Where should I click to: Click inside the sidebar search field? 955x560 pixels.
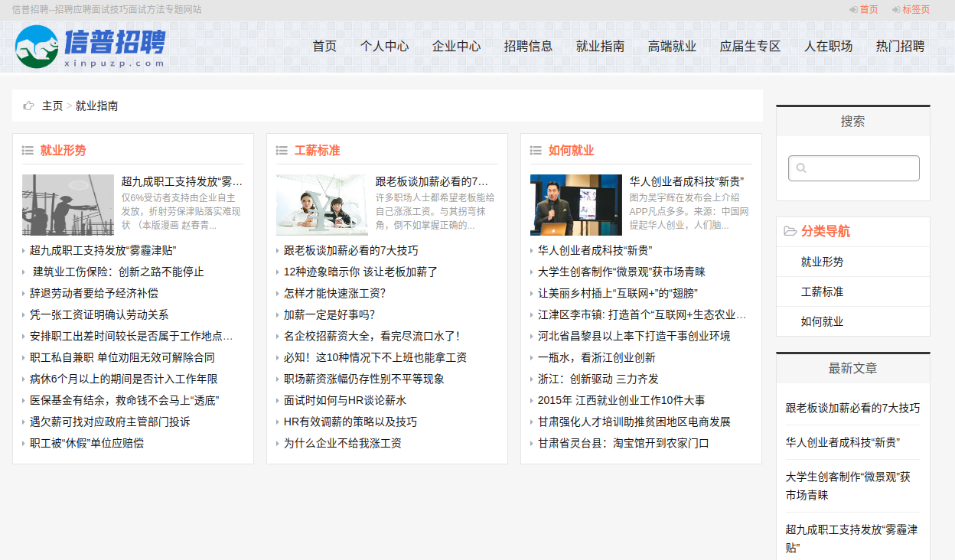861,168
